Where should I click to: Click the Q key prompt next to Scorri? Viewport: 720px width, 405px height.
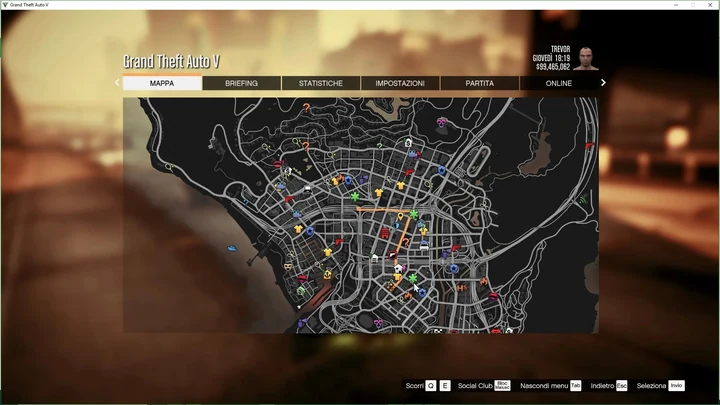click(x=431, y=386)
